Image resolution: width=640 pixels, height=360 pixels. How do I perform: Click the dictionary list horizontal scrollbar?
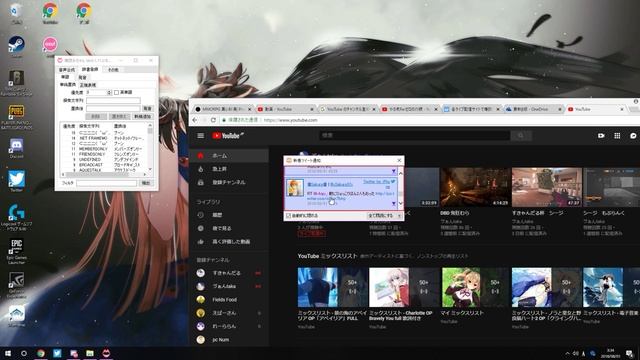coord(104,174)
